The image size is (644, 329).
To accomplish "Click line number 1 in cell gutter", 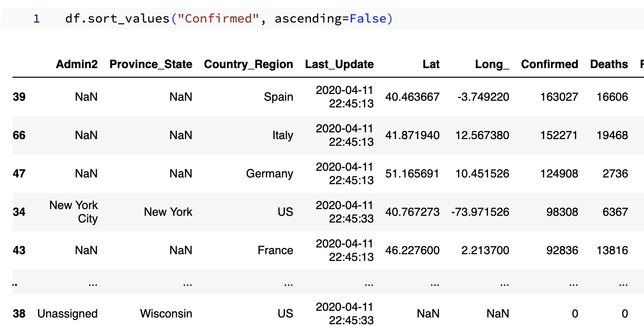I will coord(36,19).
